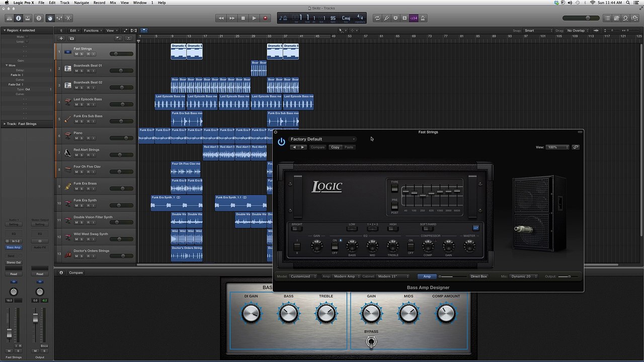Open Quick Help question mark button
Image resolution: width=644 pixels, height=362 pixels.
[x=39, y=18]
